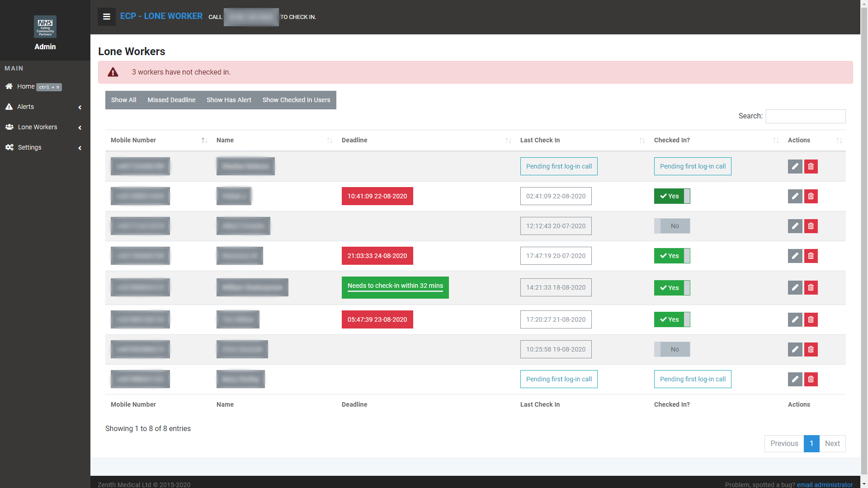The height and width of the screenshot is (488, 868).
Task: Click the Home icon in sidebar
Action: (x=9, y=86)
